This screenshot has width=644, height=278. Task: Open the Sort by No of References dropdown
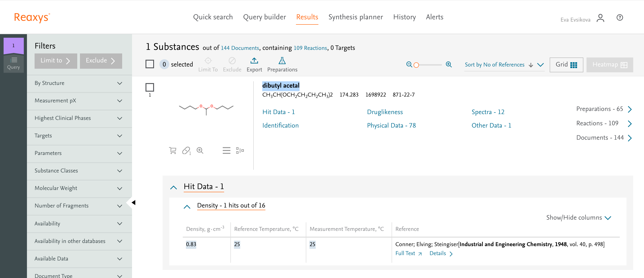point(504,65)
